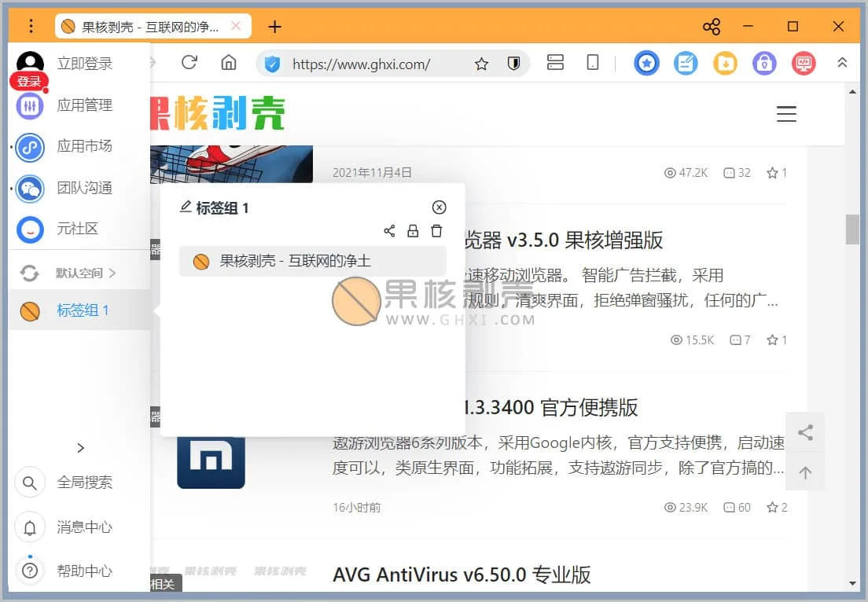Select the 果核剥壳 browser tab

pos(153,26)
